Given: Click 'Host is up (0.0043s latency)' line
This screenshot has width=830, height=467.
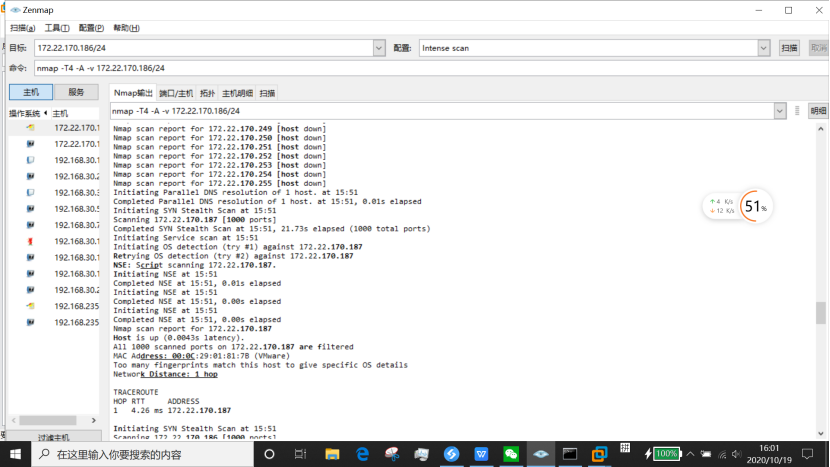Looking at the screenshot, I should (x=178, y=338).
